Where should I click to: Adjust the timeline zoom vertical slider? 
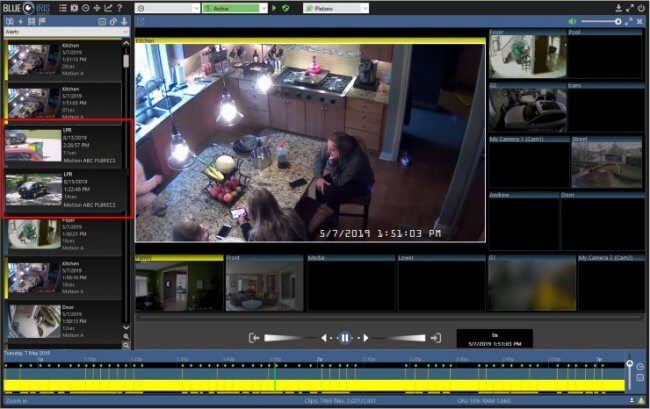click(630, 373)
